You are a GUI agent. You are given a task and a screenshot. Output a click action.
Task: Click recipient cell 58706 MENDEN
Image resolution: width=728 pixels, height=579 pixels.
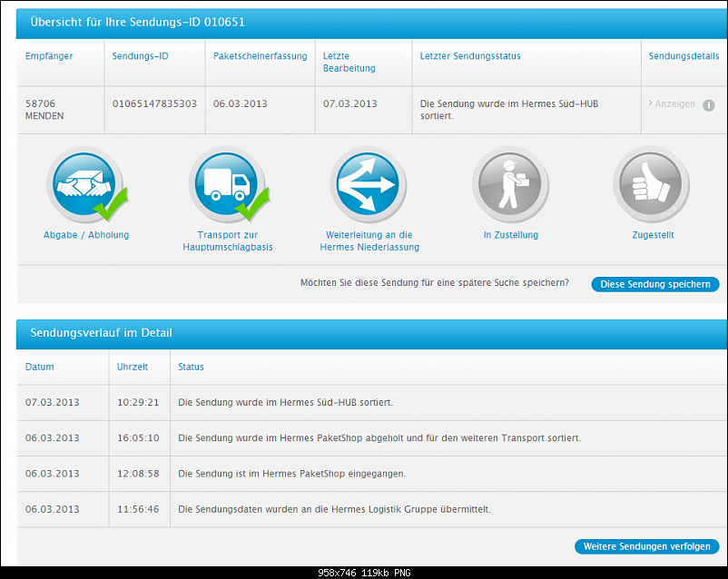click(x=44, y=110)
